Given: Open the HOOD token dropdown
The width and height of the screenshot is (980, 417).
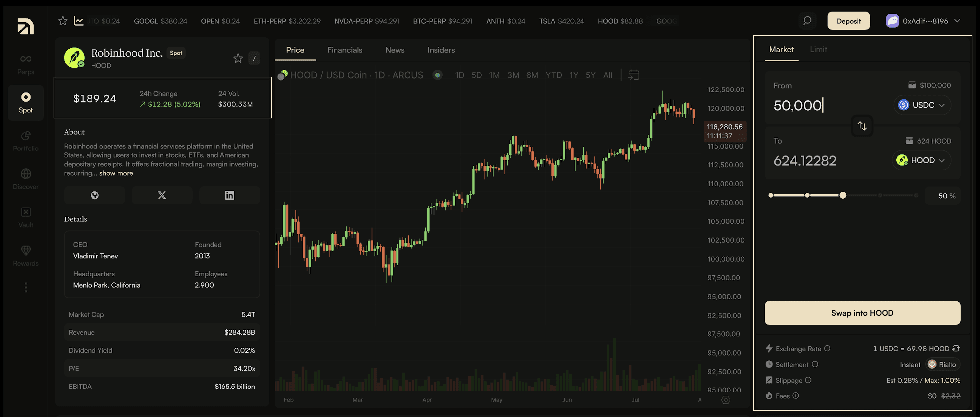Looking at the screenshot, I should point(921,160).
